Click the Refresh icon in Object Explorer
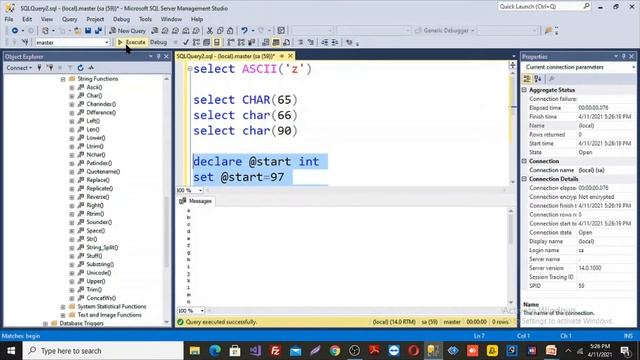Viewport: 640px width, 360px height. point(80,68)
